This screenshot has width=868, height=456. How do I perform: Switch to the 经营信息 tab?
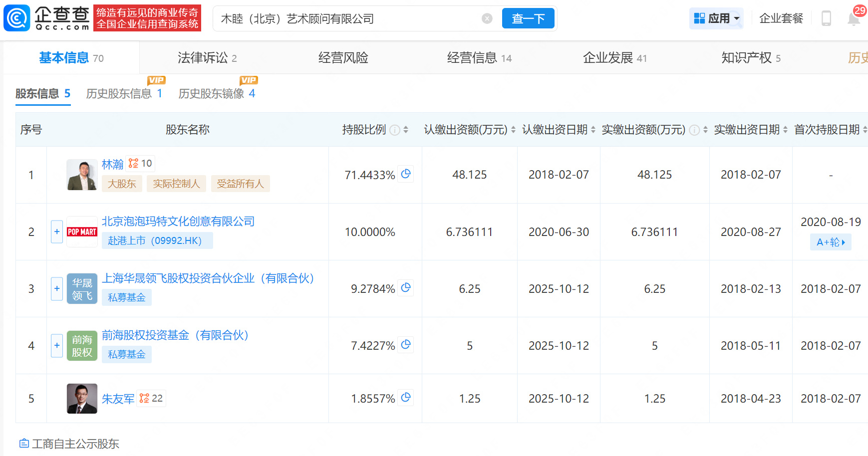(x=479, y=58)
